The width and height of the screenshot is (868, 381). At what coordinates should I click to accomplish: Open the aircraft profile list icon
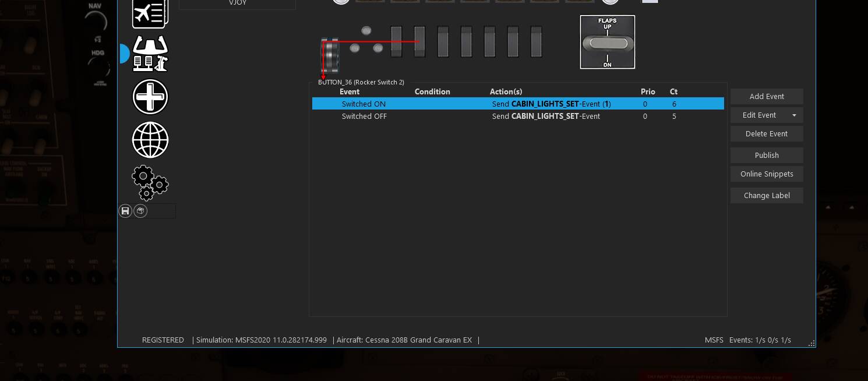point(150,13)
